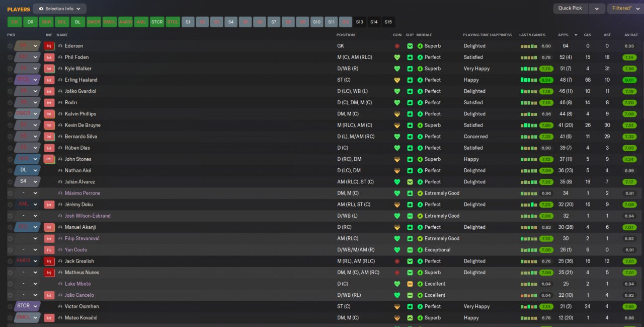Select the STCR position slot
The image size is (644, 327).
click(157, 22)
